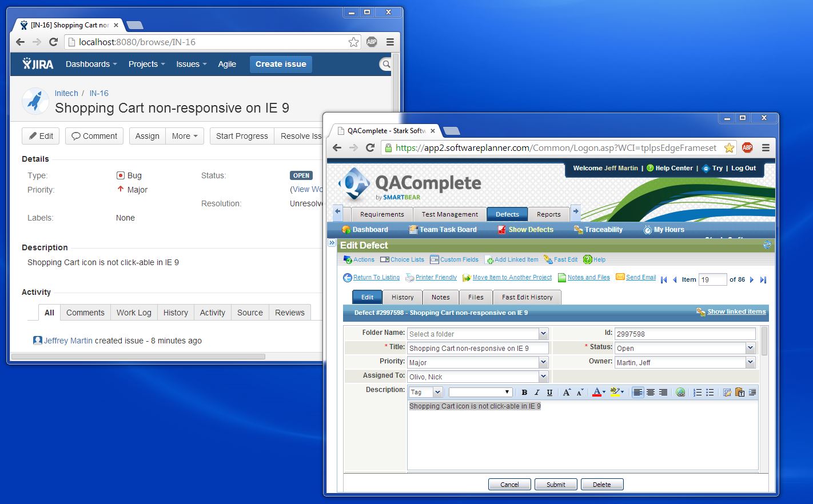Insert bulleted list in description
The width and height of the screenshot is (813, 504).
pos(710,392)
